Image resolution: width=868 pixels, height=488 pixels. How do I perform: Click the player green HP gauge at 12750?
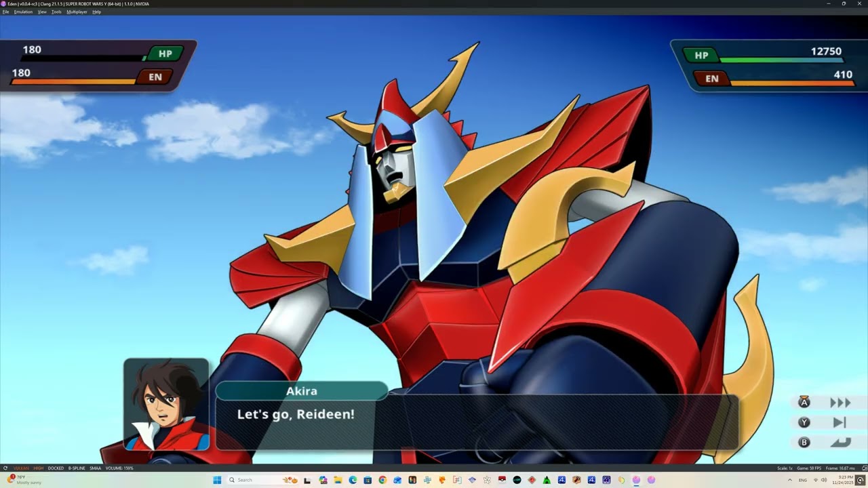pyautogui.click(x=781, y=60)
